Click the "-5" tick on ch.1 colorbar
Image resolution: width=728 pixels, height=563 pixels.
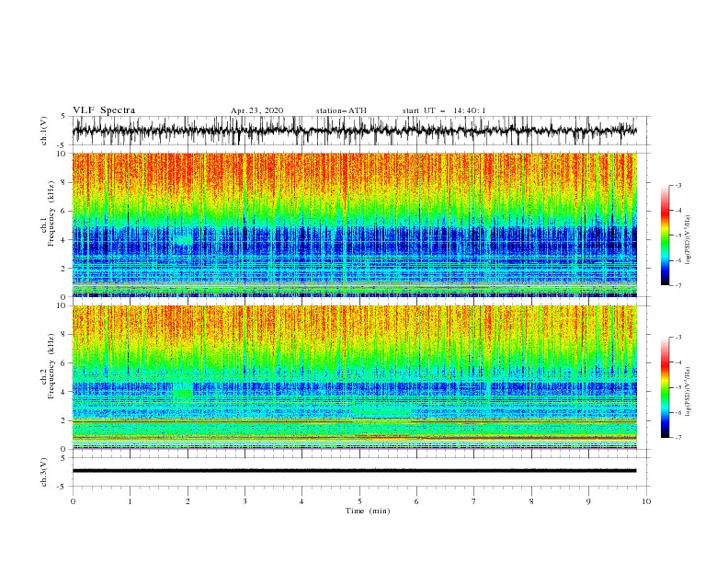point(677,236)
